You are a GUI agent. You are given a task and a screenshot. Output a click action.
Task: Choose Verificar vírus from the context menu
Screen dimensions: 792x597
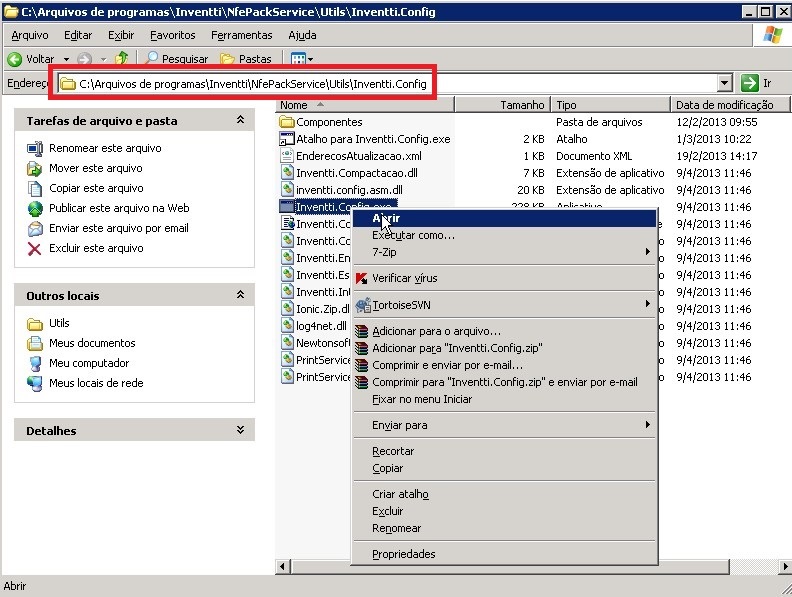coord(404,278)
